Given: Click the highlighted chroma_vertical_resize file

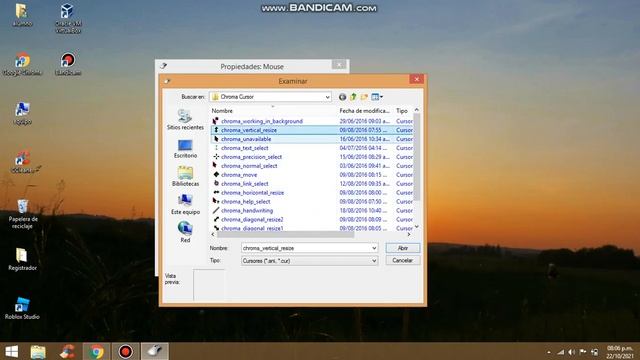Looking at the screenshot, I should tap(312, 130).
